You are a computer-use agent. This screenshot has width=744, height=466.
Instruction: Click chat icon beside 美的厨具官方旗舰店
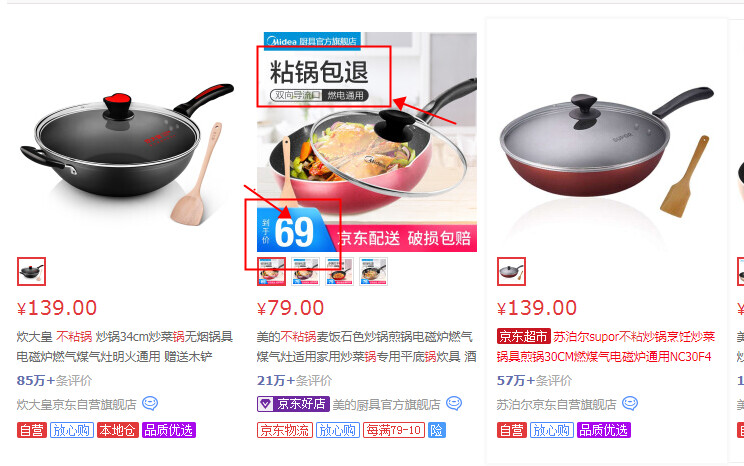click(x=454, y=403)
